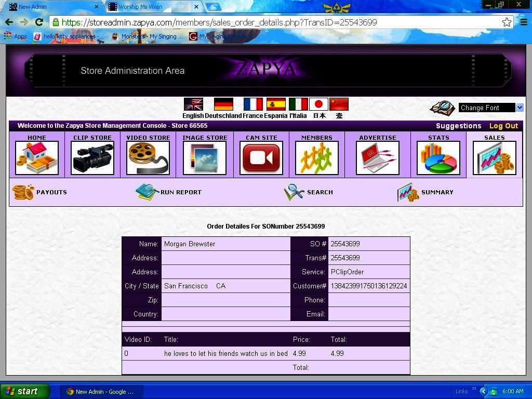This screenshot has height=399, width=532.
Task: Open the Image Store photos icon
Action: coord(205,158)
